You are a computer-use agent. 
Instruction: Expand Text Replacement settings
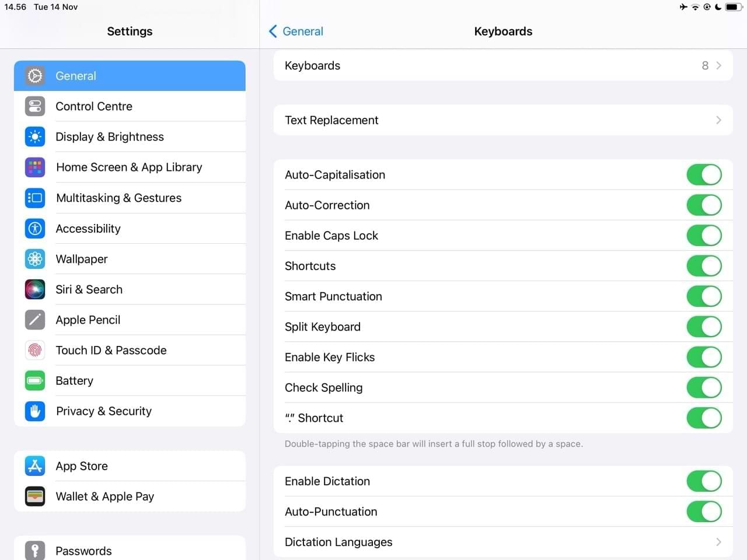pyautogui.click(x=502, y=120)
